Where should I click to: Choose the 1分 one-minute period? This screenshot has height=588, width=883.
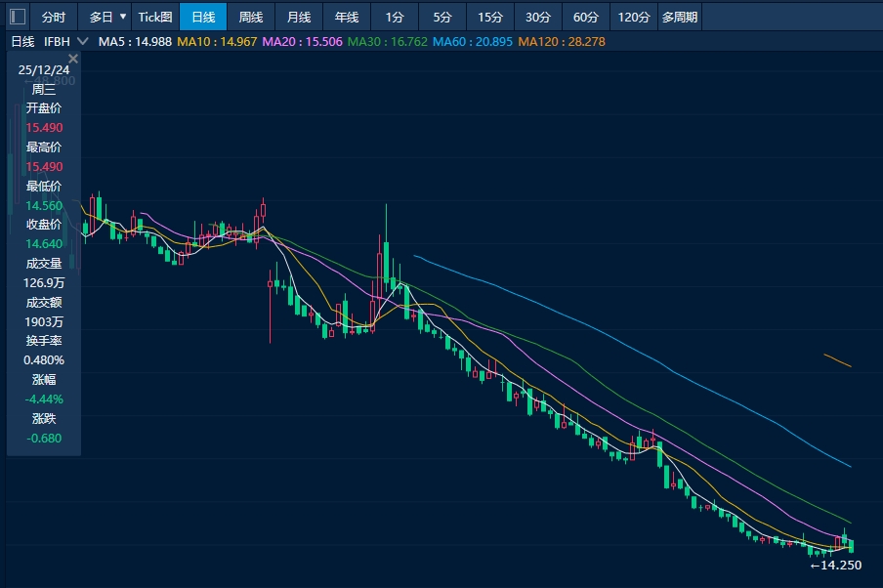pyautogui.click(x=394, y=17)
